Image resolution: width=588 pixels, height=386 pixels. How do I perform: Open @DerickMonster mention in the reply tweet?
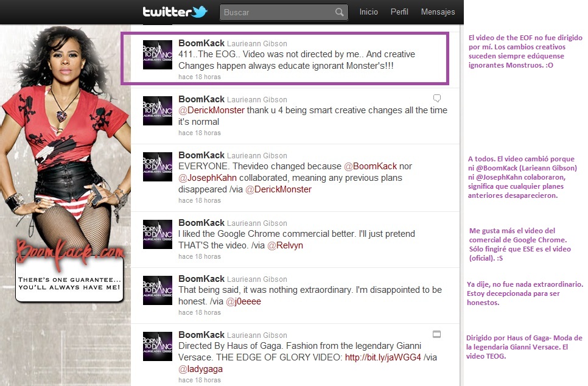211,110
